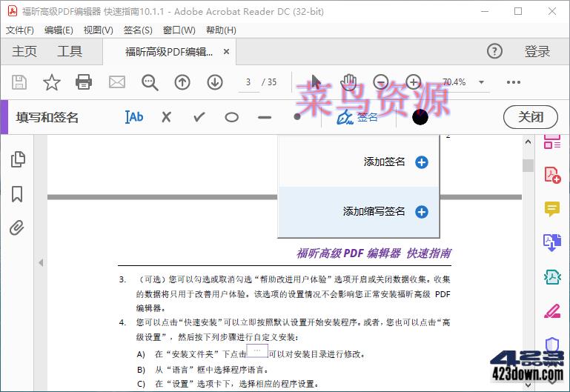Click the 关闭 button in Fill & Sign bar
The width and height of the screenshot is (570, 392).
[x=531, y=117]
